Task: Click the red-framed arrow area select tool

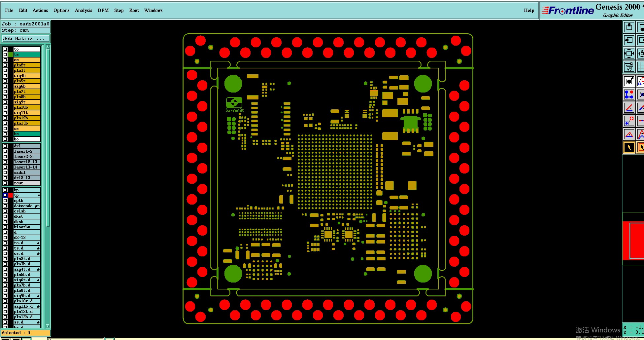Action: pos(641,148)
